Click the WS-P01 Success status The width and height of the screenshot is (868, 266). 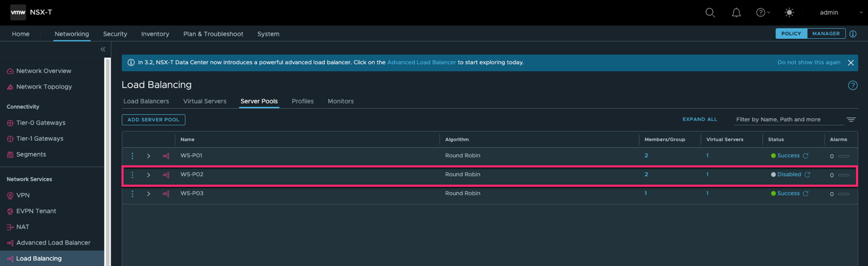(x=788, y=155)
